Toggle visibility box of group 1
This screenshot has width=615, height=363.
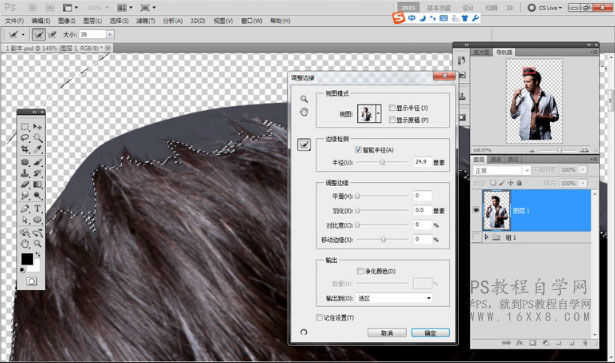click(x=476, y=238)
